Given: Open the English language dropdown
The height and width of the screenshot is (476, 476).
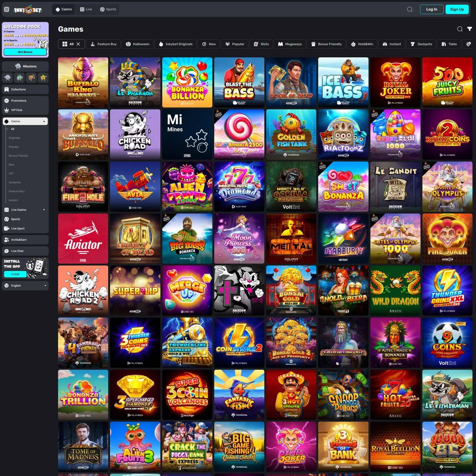Looking at the screenshot, I should coord(25,286).
